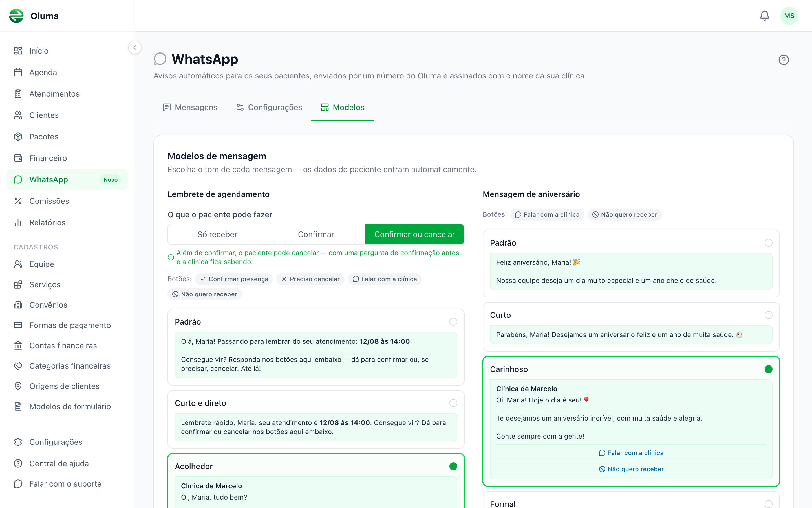Open the WhatsApp sidebar item
The image size is (812, 508).
(x=67, y=179)
